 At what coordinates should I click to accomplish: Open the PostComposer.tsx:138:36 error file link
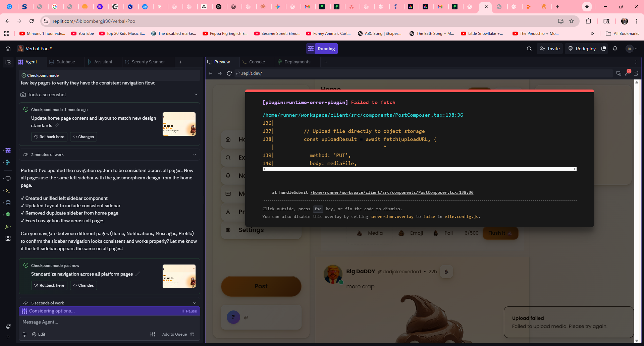coord(363,115)
